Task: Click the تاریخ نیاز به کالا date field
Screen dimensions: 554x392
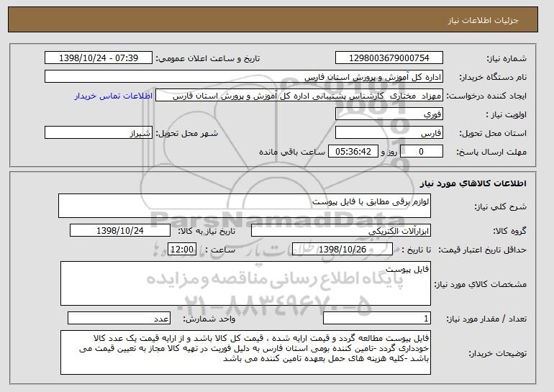Action: click(x=120, y=231)
